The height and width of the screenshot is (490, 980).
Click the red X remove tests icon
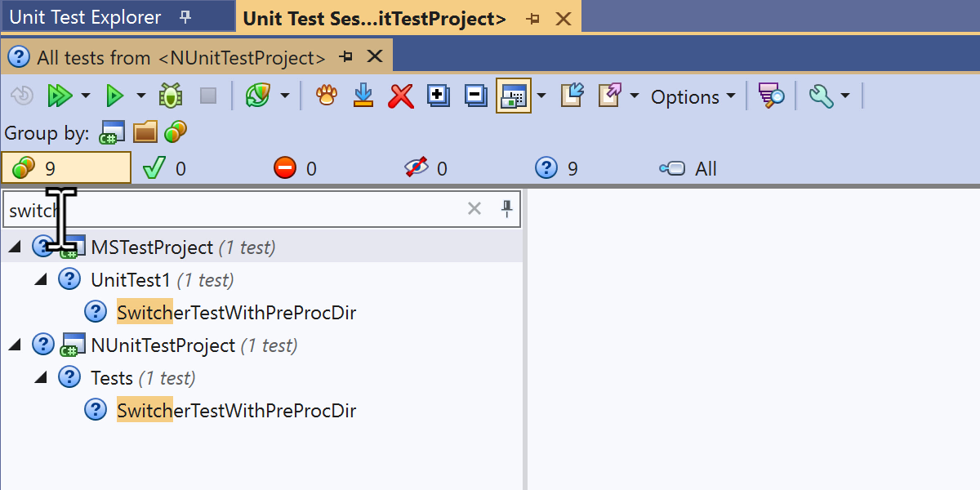pos(400,96)
